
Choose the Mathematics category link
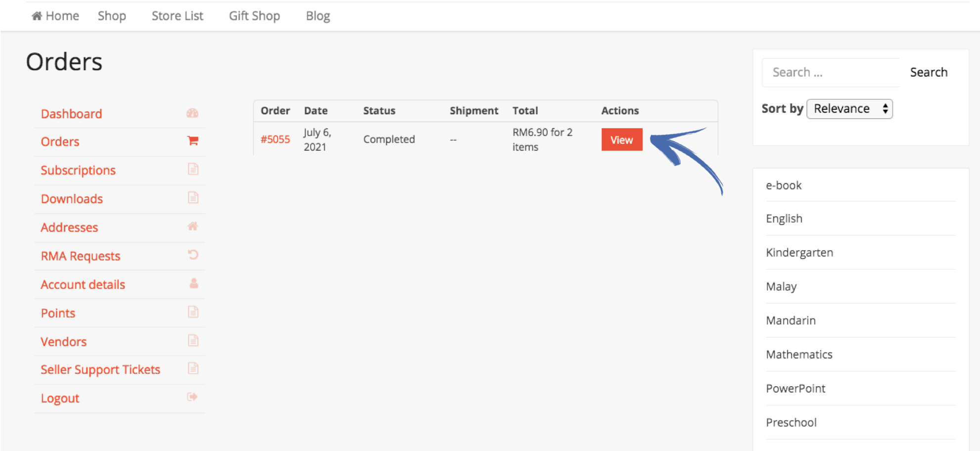pyautogui.click(x=799, y=355)
